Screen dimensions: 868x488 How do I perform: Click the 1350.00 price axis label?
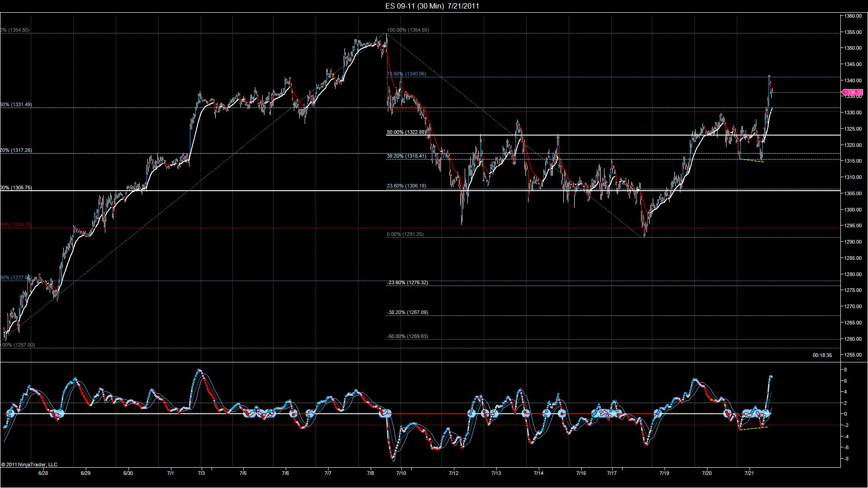point(853,48)
